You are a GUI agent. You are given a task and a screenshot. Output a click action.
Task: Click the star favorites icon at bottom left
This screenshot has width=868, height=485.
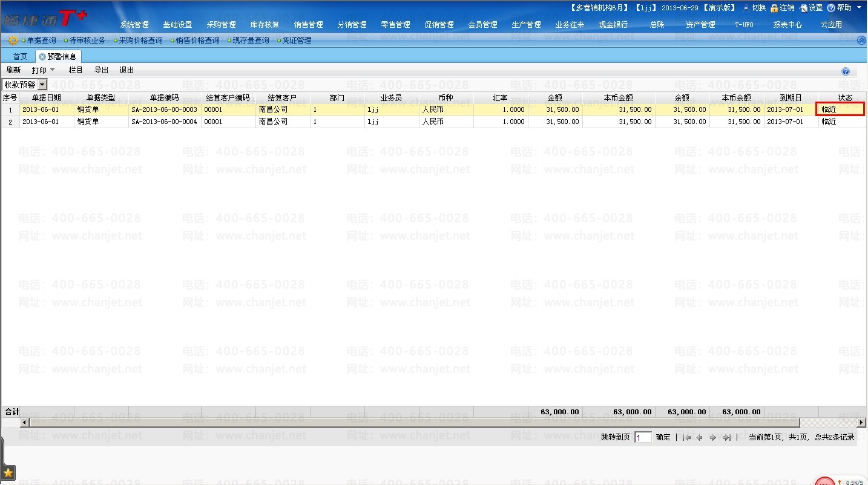[8, 472]
